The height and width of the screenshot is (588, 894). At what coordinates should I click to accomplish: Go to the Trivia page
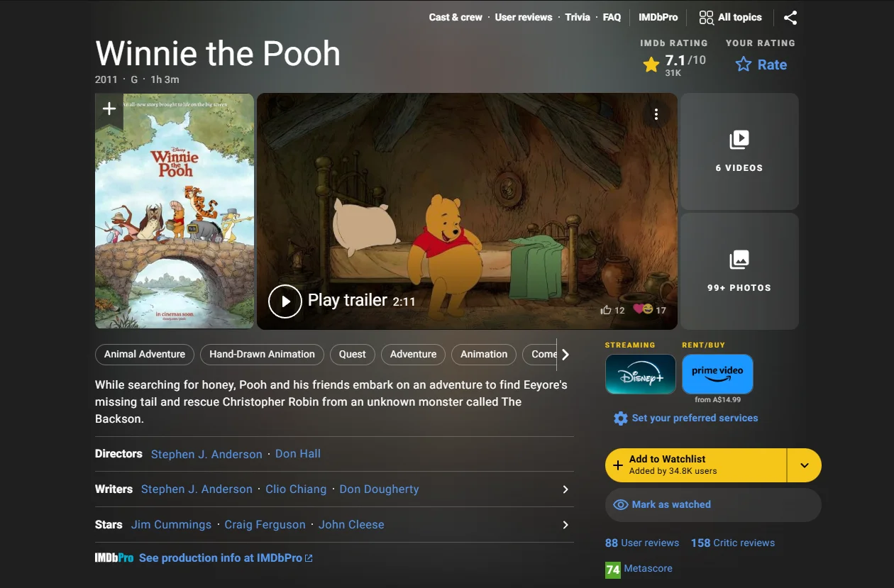click(578, 17)
